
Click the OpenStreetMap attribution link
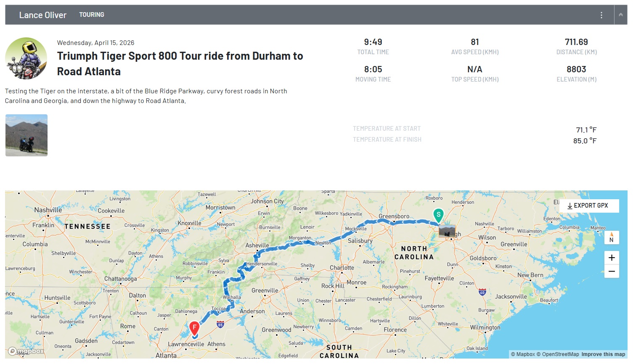point(560,354)
